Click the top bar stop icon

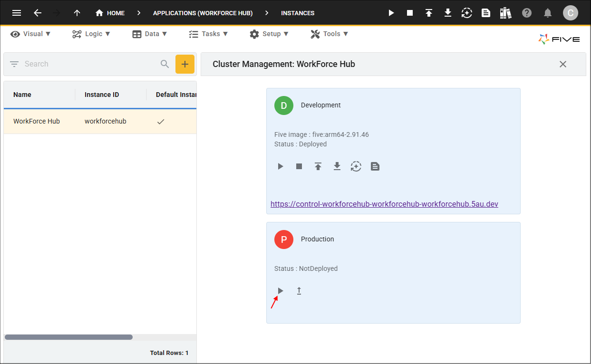(x=410, y=13)
